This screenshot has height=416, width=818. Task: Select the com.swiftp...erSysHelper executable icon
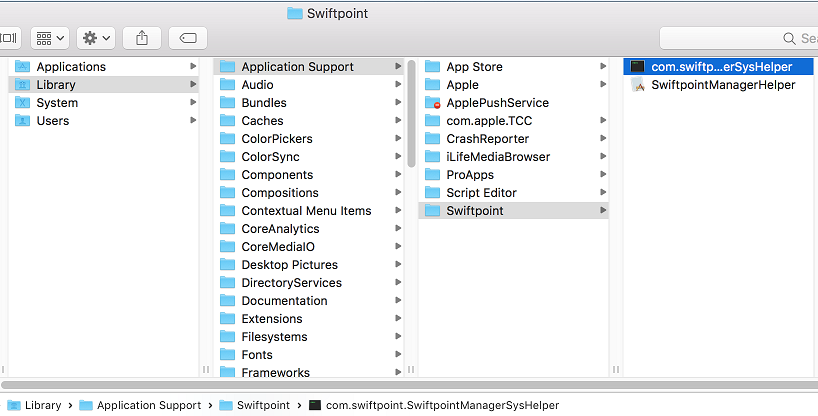[x=637, y=66]
